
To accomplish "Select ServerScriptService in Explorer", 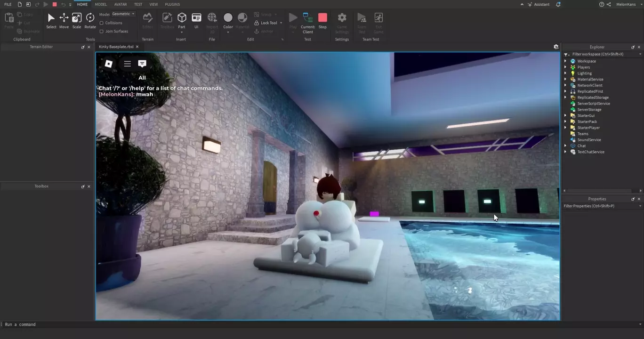I will click(593, 104).
